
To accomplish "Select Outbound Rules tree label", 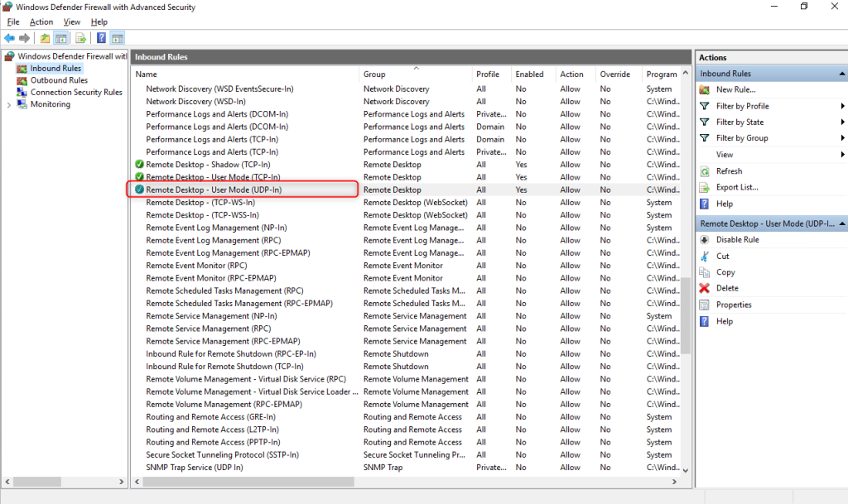I will point(59,80).
